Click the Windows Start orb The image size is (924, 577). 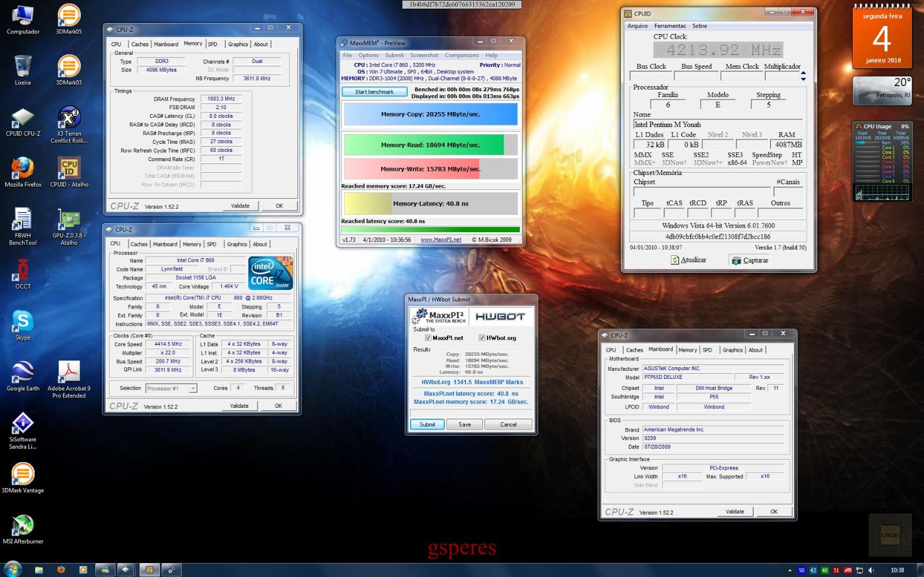[x=12, y=568]
